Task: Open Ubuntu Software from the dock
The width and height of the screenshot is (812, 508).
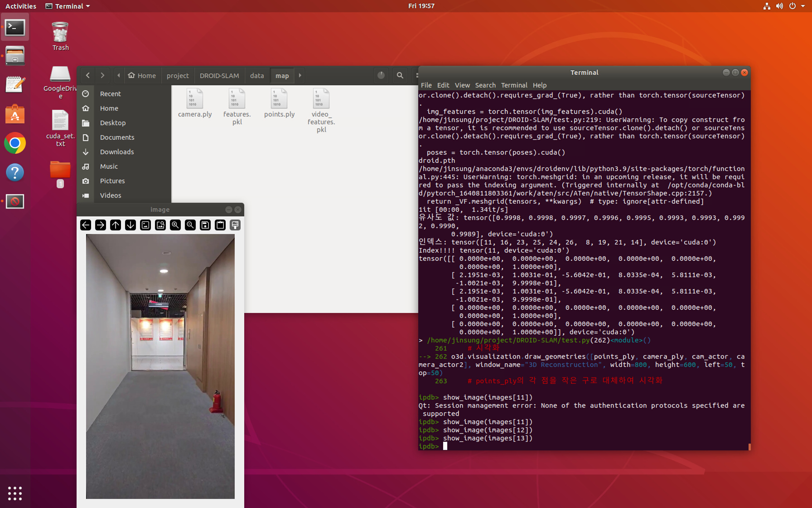Action: coord(15,114)
